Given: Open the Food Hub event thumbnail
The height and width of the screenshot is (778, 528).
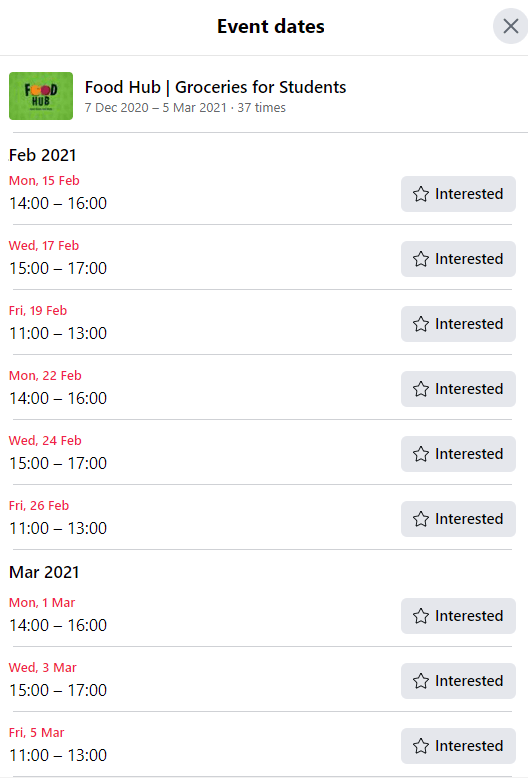Looking at the screenshot, I should (41, 96).
